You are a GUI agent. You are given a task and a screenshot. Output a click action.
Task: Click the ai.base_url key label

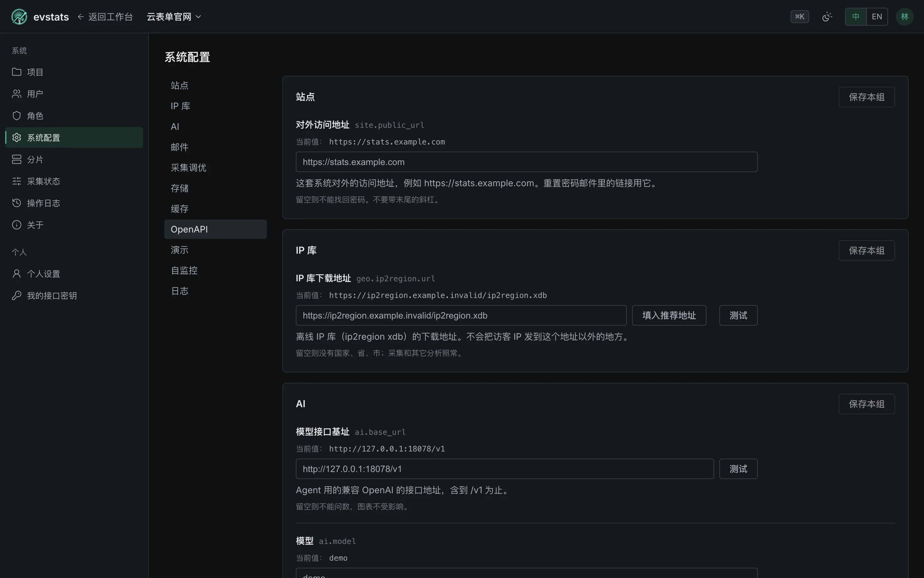(380, 432)
